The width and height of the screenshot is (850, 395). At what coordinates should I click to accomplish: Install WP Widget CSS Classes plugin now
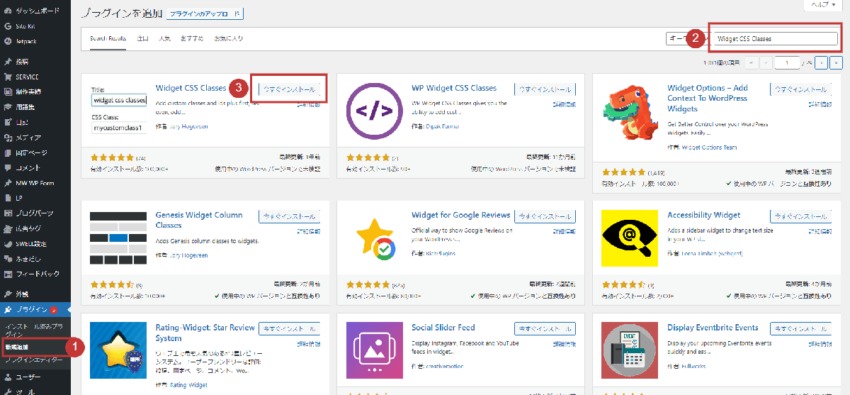point(545,89)
